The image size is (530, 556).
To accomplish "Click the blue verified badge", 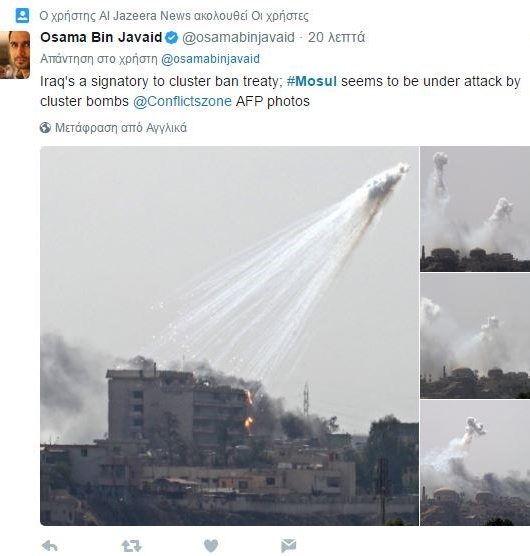I will (x=172, y=37).
